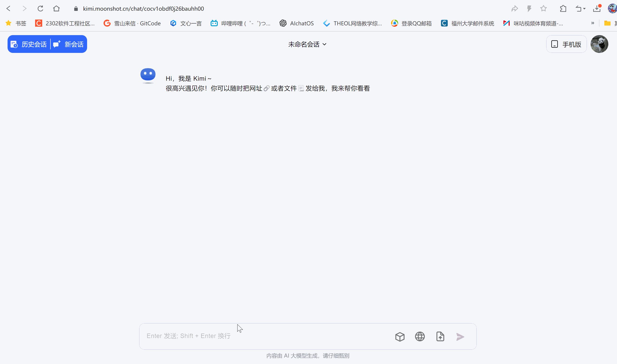Expand the 未命名会话 title dropdown
The height and width of the screenshot is (364, 617).
pyautogui.click(x=307, y=44)
